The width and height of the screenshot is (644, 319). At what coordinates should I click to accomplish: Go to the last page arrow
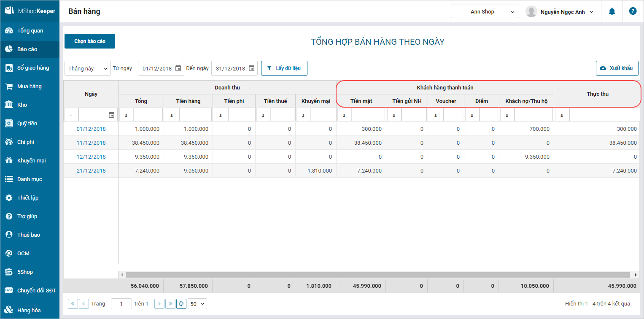tap(170, 303)
